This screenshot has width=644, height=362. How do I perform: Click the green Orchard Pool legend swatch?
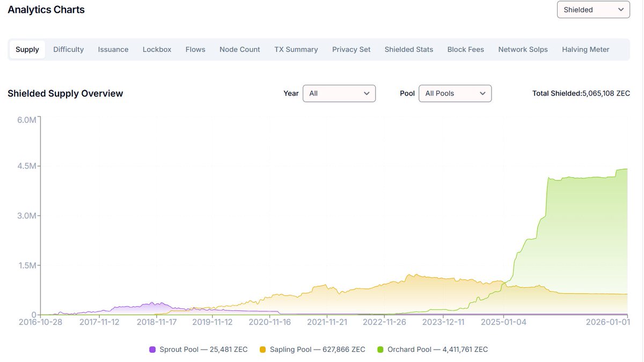(380, 350)
